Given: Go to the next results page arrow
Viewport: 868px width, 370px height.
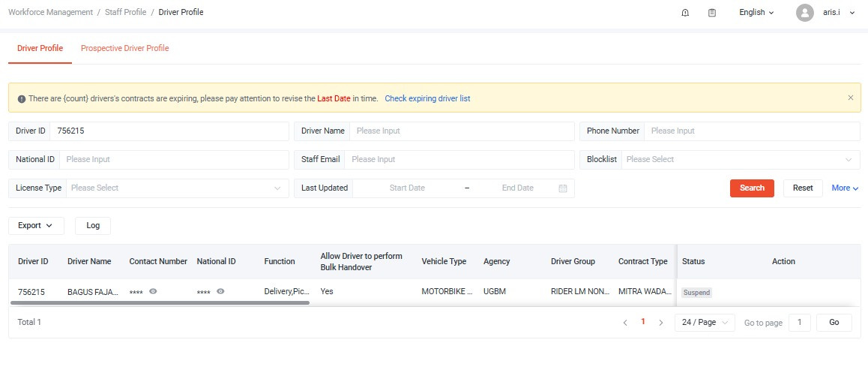Looking at the screenshot, I should [x=660, y=323].
